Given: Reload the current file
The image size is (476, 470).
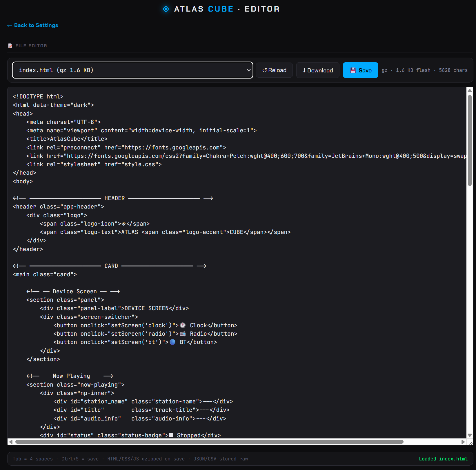Looking at the screenshot, I should 274,70.
